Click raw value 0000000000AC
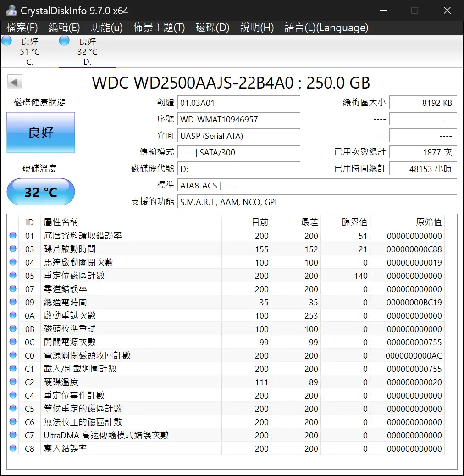The image size is (464, 476). [414, 355]
